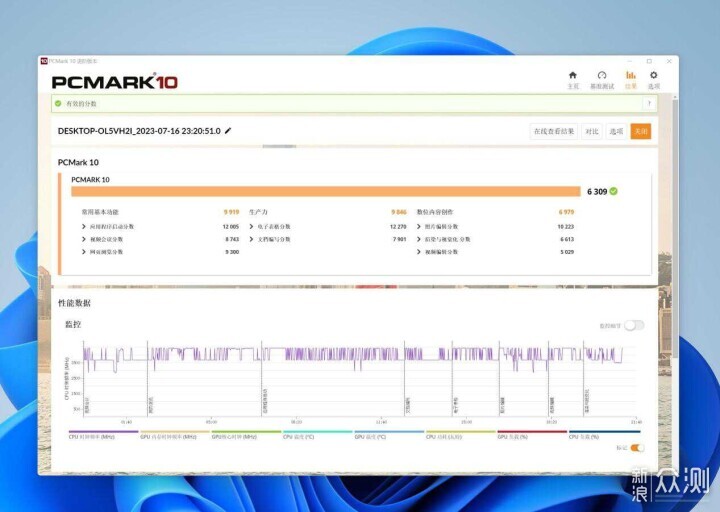Open the Results bar-chart icon
Image resolution: width=720 pixels, height=512 pixels.
[x=630, y=75]
